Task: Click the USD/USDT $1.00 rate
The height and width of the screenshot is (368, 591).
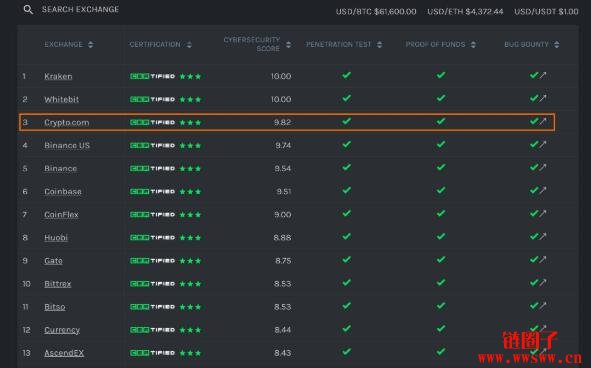Action: (546, 12)
